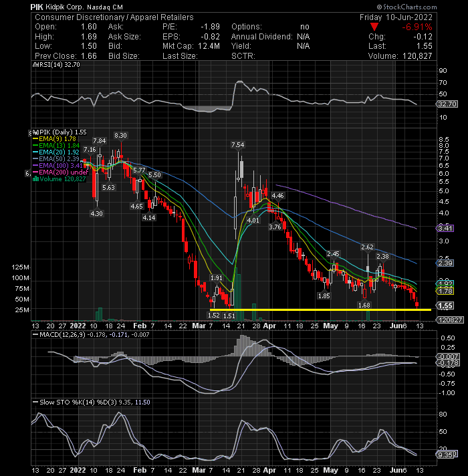Click the tall green March volume bar
This screenshot has height=476, width=468.
click(237, 294)
